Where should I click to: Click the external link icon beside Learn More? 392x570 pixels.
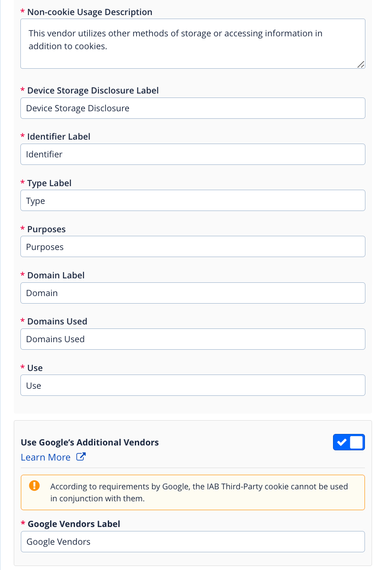(x=81, y=457)
